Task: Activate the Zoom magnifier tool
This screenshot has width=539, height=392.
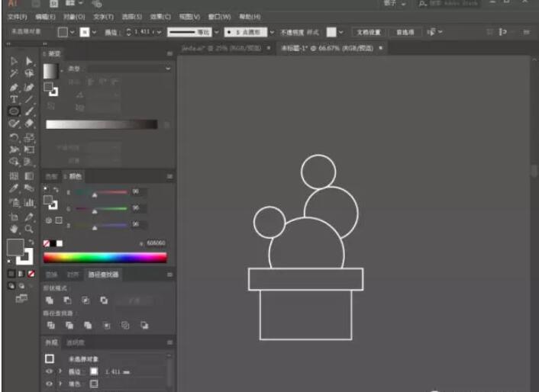Action: 29,228
